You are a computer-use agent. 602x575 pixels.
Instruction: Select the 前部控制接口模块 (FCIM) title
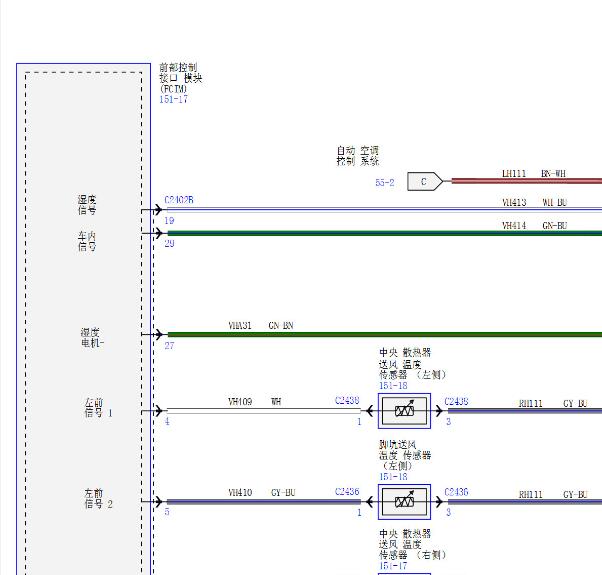[180, 78]
